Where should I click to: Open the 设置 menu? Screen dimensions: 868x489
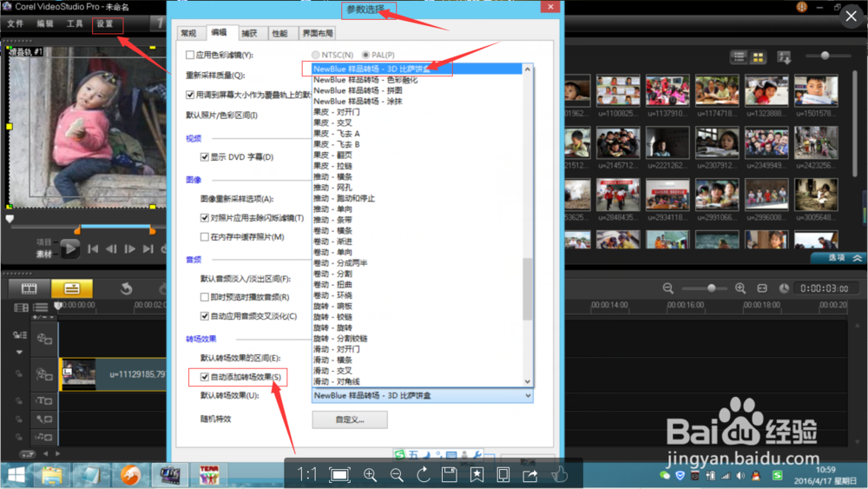click(105, 23)
